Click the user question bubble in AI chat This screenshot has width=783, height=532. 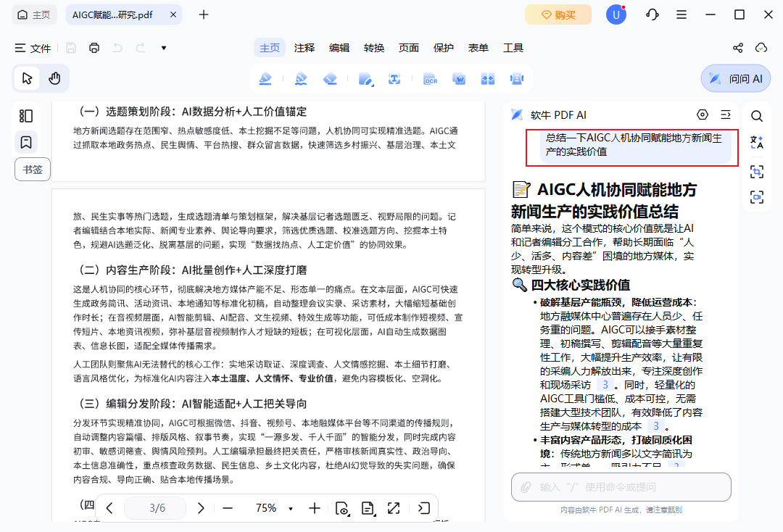(x=635, y=145)
